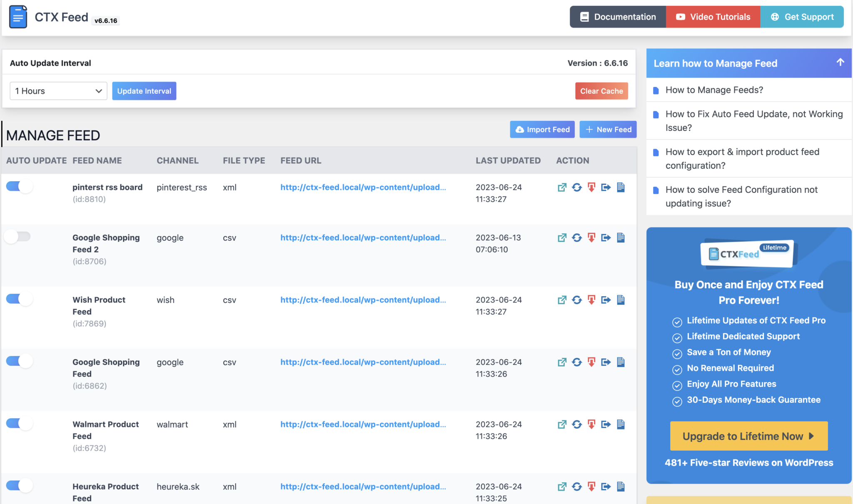
Task: Regenerate the Walmart Product Feed
Action: tap(577, 424)
